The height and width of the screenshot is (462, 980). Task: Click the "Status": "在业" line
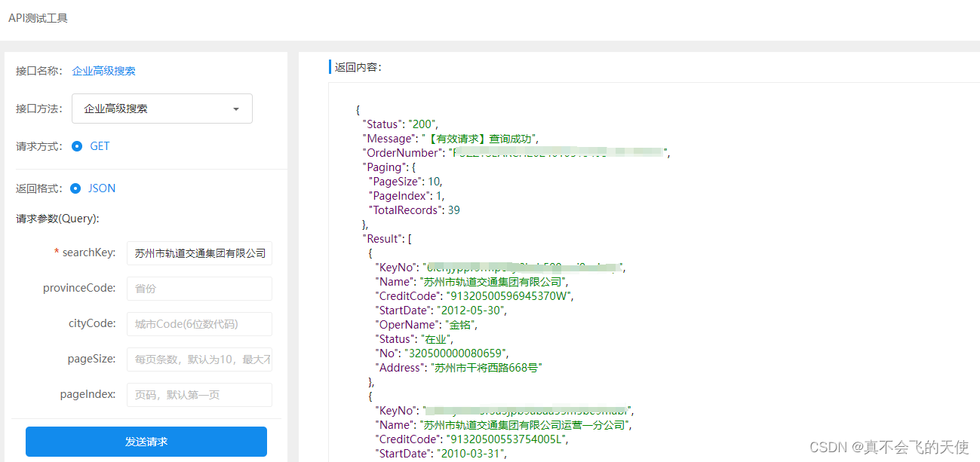click(415, 339)
